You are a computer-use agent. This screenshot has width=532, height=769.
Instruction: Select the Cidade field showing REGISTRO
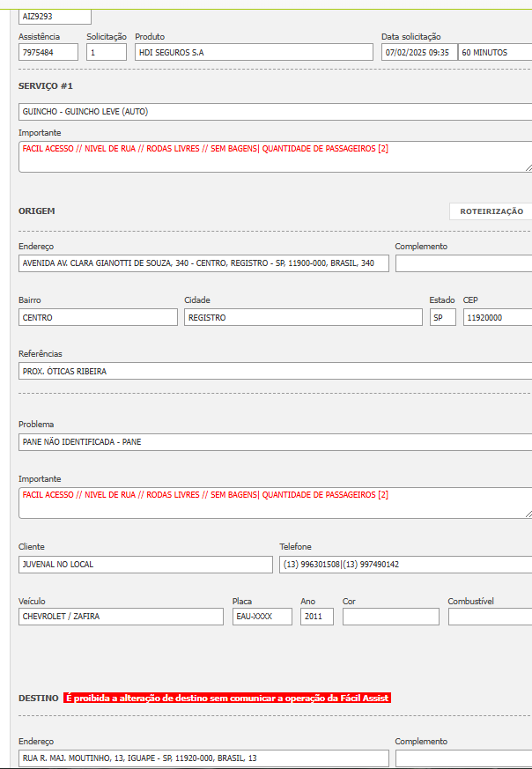coord(303,317)
